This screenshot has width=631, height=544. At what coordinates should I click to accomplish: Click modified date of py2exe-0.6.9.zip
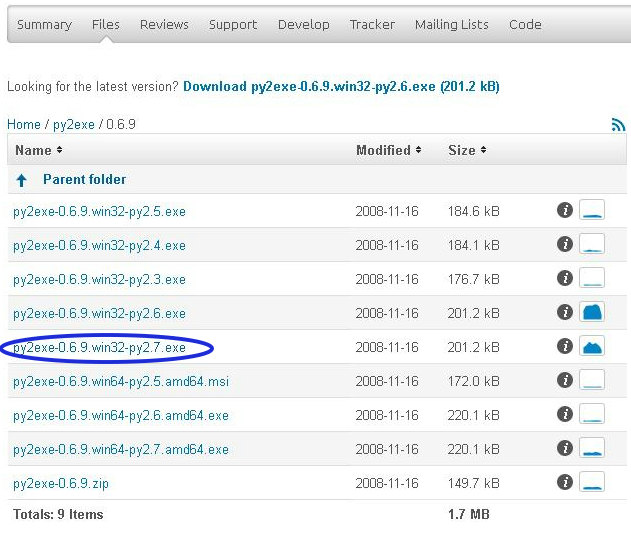387,483
